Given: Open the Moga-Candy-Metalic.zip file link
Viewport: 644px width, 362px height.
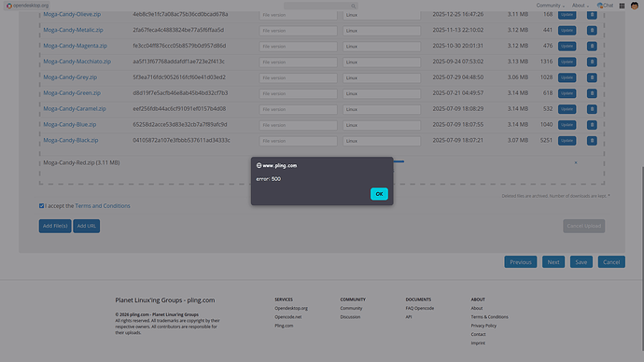Looking at the screenshot, I should point(73,30).
